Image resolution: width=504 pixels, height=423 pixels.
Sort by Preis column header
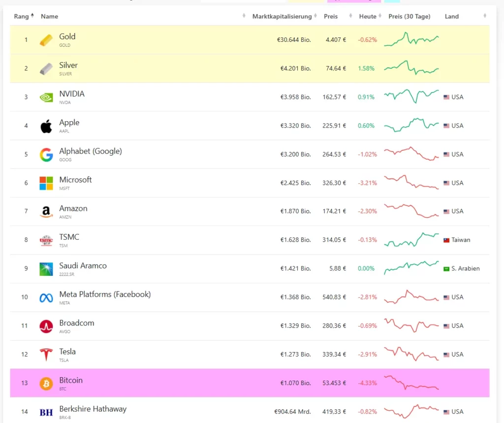[x=331, y=16]
